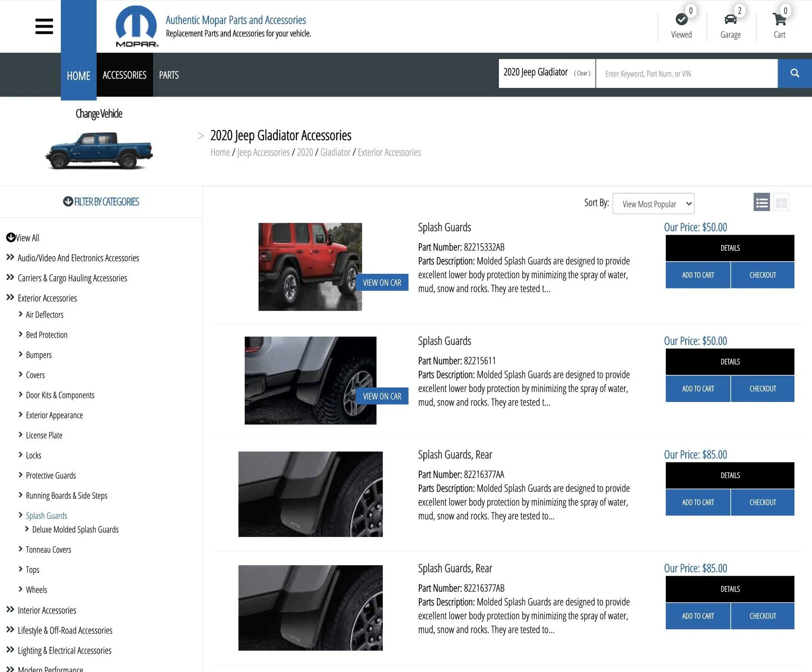
Task: Open the Parts tab
Action: pos(169,75)
